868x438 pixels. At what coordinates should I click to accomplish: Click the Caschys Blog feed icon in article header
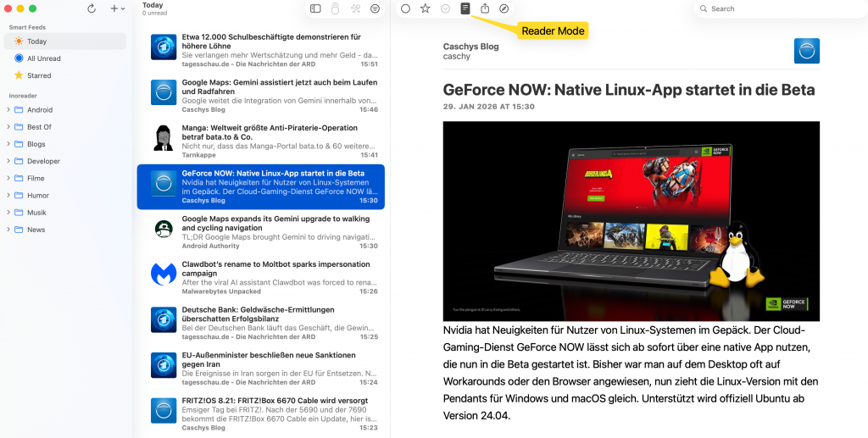pos(807,51)
